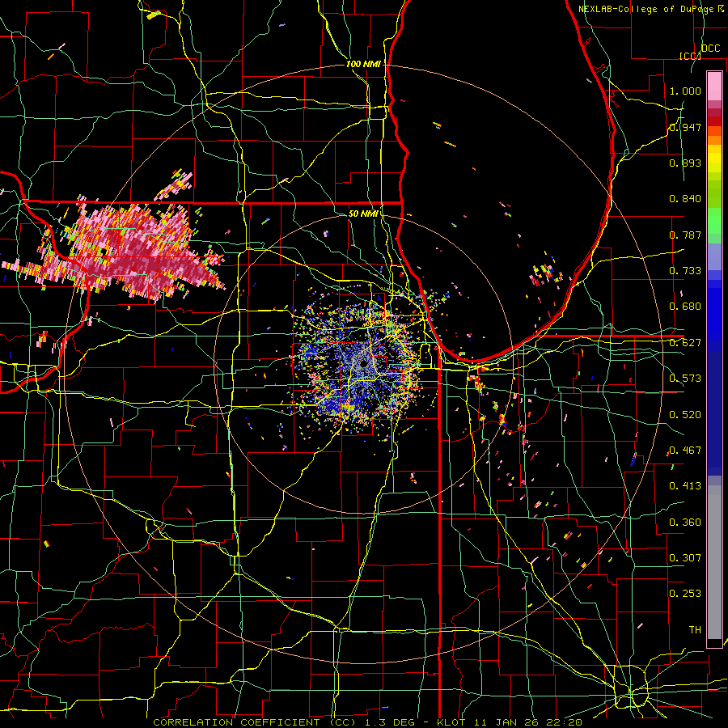Viewport: 728px width, 728px height.
Task: Select the 0.307 legend value
Action: click(x=685, y=558)
